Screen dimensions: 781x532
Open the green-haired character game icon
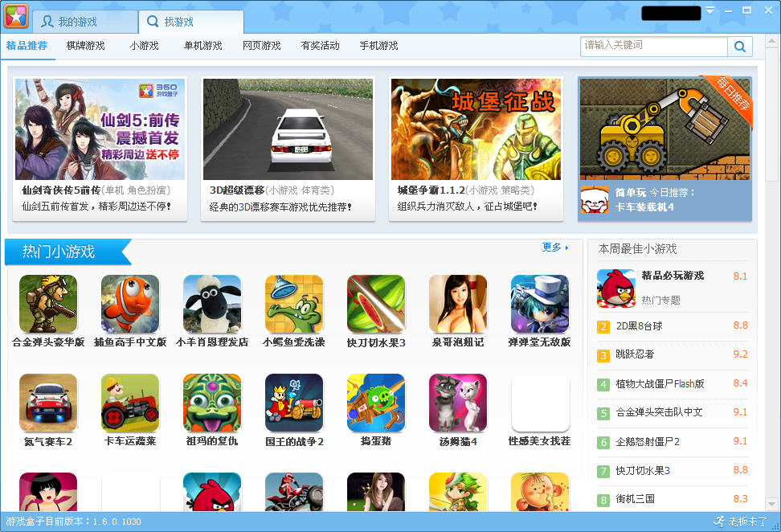(458, 492)
